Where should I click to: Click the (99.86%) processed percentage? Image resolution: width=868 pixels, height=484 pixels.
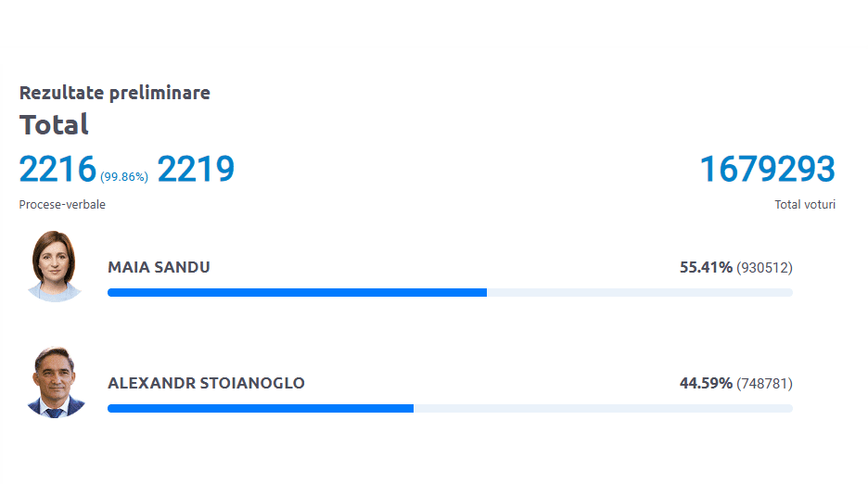pyautogui.click(x=124, y=176)
